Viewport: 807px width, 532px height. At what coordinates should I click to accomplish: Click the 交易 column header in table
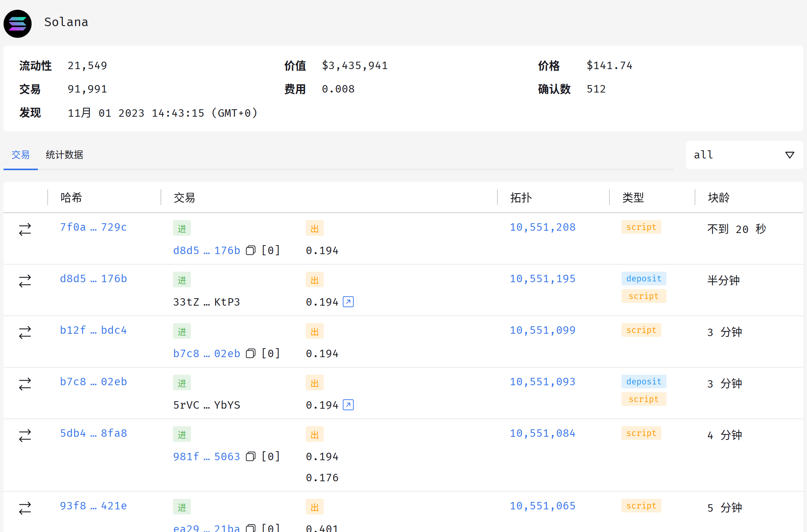coord(184,197)
